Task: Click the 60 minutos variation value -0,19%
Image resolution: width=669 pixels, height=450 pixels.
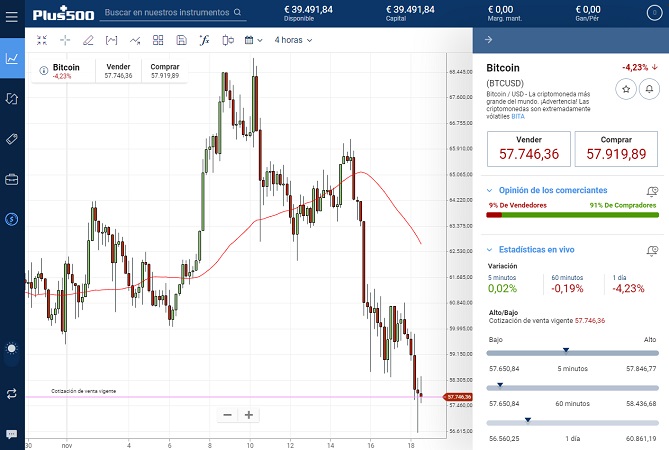Action: [567, 289]
